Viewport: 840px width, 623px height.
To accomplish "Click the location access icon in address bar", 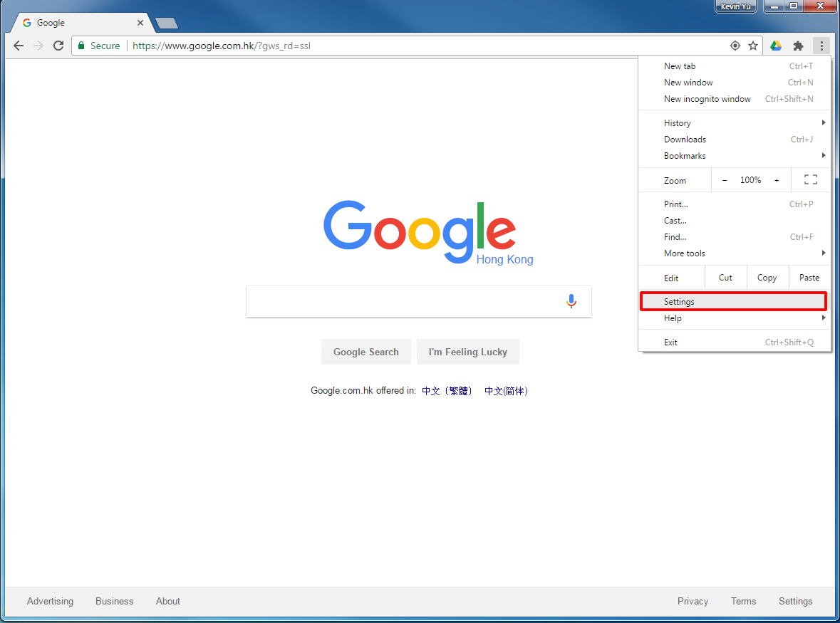I will click(x=735, y=46).
